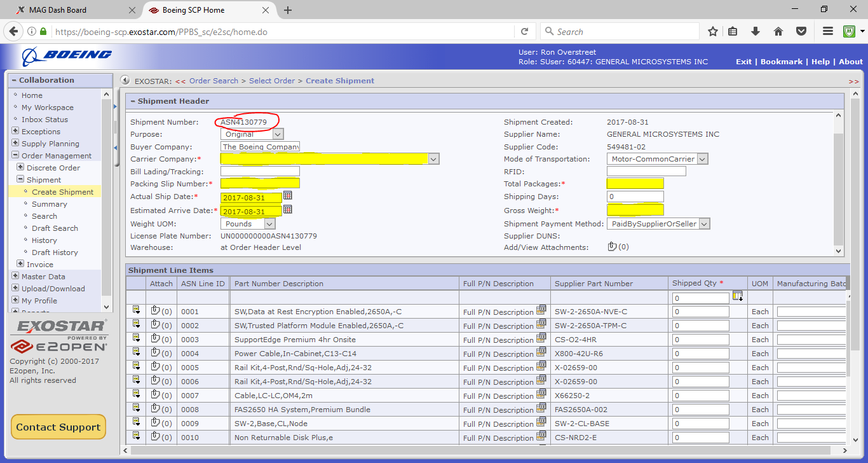Open attachment icon for ASN line 0009

156,422
